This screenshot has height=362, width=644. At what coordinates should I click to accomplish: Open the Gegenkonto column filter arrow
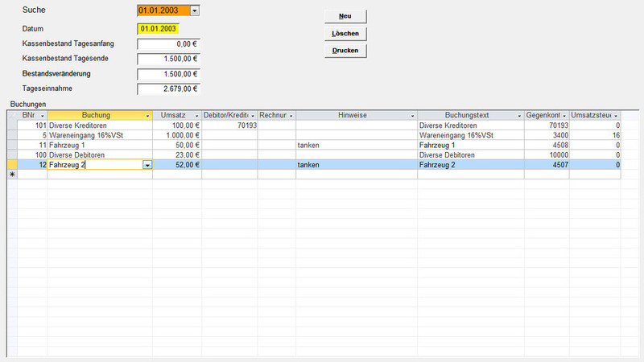point(564,116)
